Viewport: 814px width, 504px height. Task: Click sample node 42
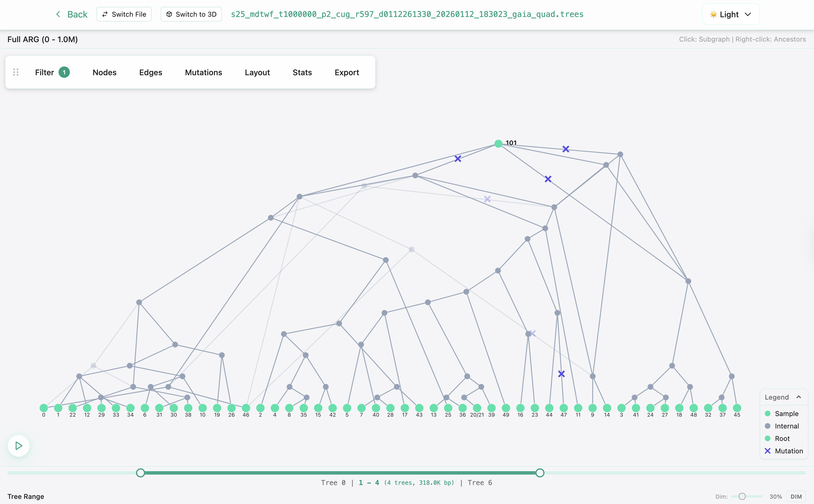[333, 408]
